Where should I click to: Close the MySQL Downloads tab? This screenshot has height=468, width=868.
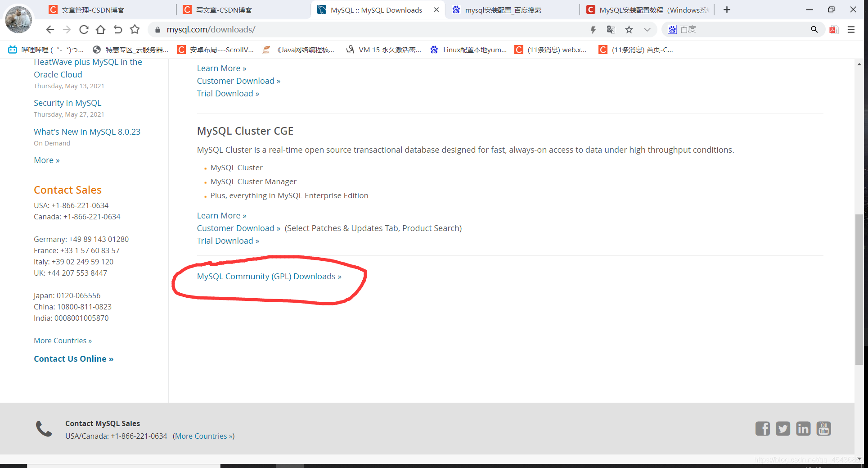(436, 10)
